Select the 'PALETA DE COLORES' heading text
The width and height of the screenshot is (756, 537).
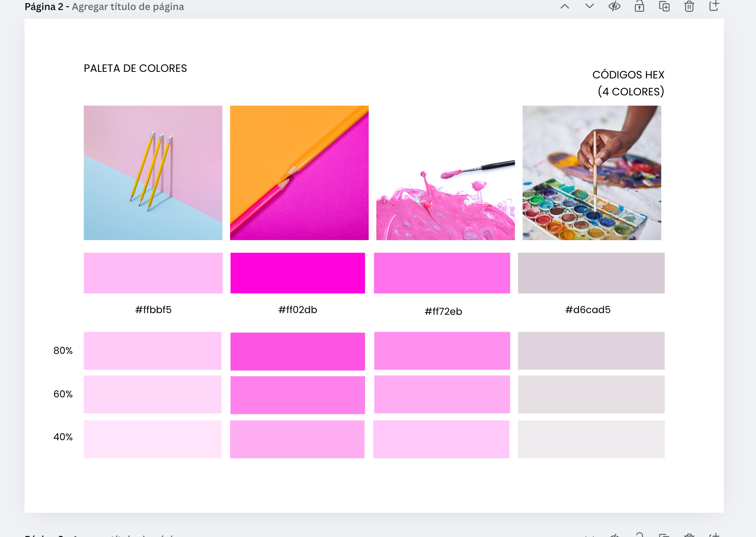pyautogui.click(x=135, y=68)
